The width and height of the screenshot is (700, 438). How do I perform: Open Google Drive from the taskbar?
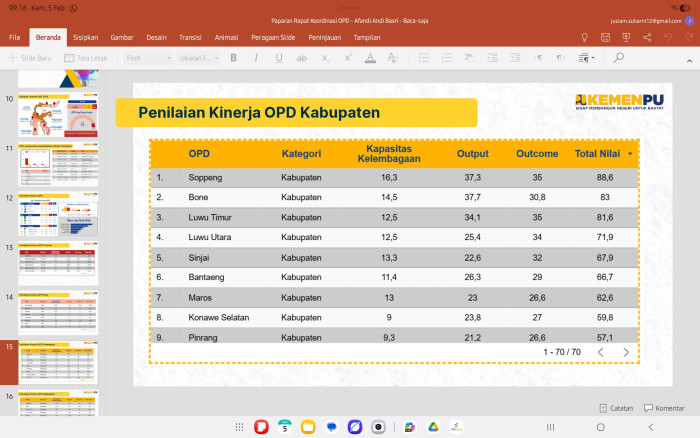[x=434, y=427]
